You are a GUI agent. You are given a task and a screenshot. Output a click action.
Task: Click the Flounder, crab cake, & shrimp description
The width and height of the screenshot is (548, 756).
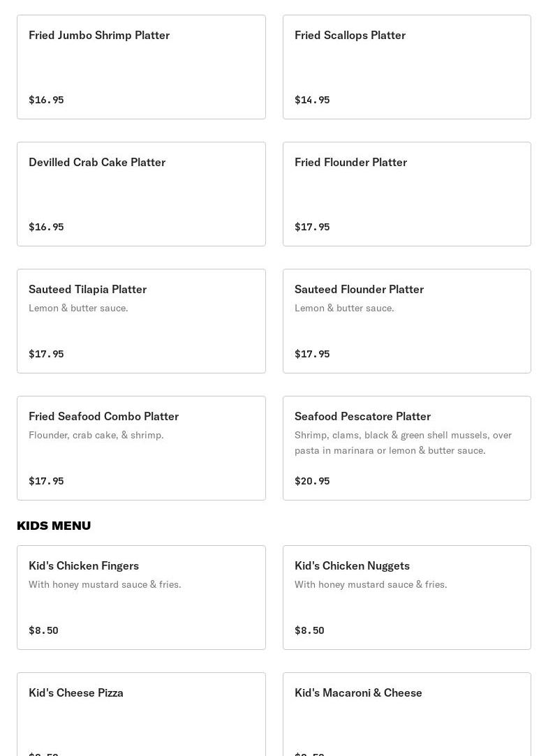(96, 435)
